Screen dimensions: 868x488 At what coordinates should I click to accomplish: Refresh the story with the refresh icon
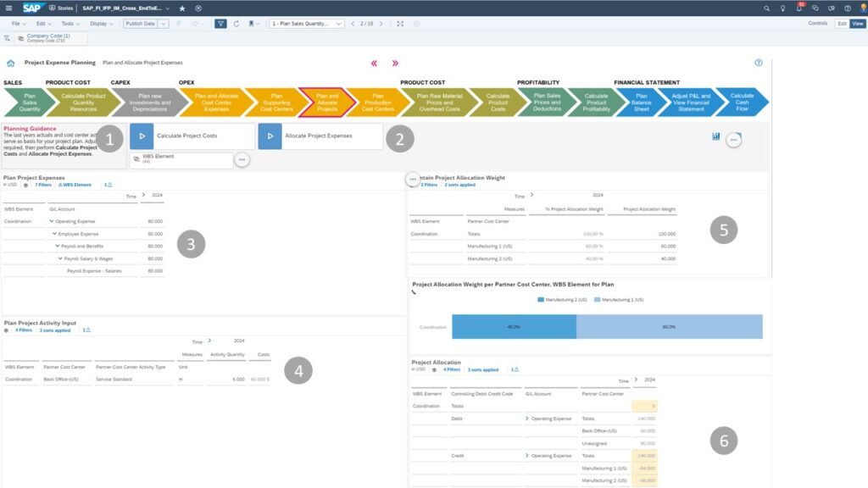point(236,24)
